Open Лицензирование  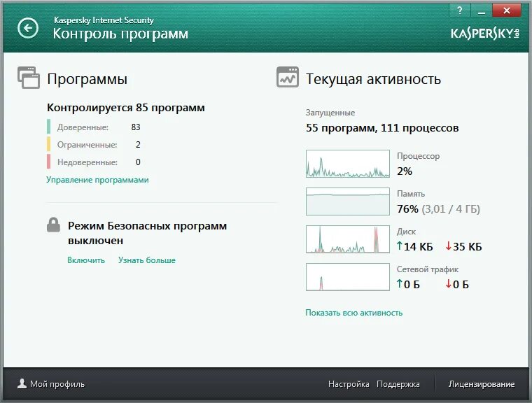482,384
